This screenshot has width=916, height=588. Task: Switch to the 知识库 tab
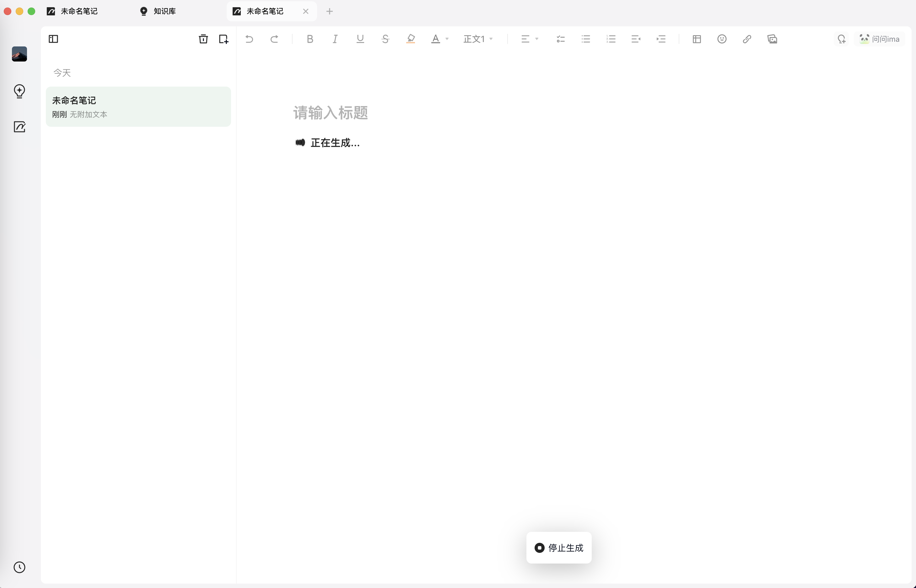[164, 11]
